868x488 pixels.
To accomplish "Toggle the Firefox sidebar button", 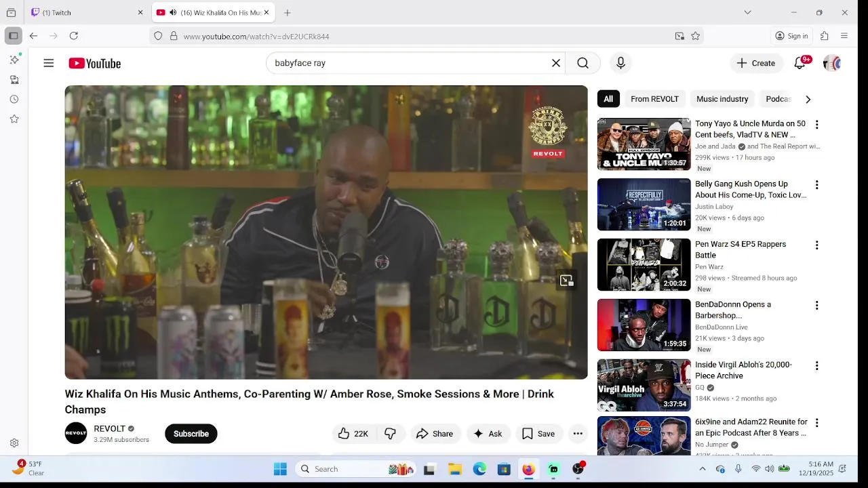I will (x=13, y=36).
